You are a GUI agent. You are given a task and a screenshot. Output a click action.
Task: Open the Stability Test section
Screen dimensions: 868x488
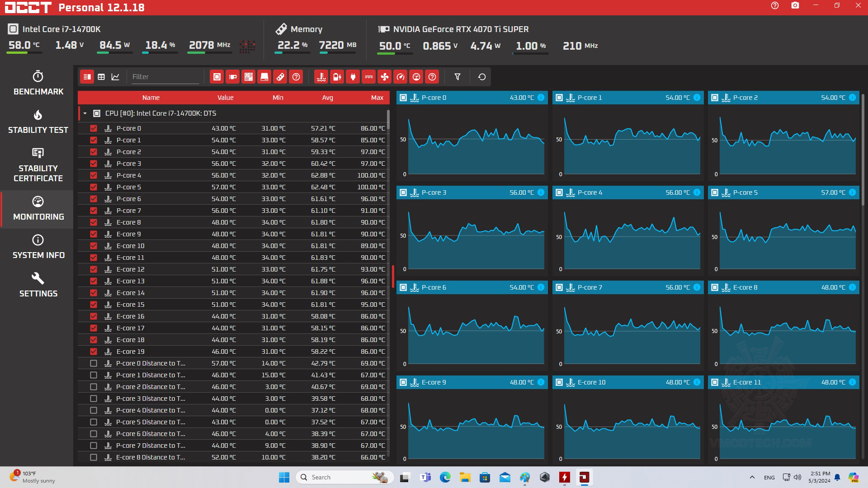tap(38, 122)
